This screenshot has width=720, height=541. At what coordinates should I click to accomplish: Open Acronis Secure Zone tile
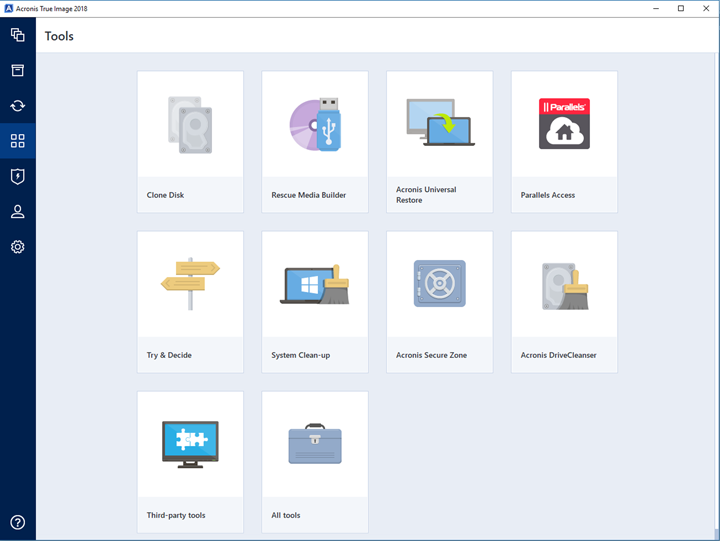pyautogui.click(x=439, y=301)
